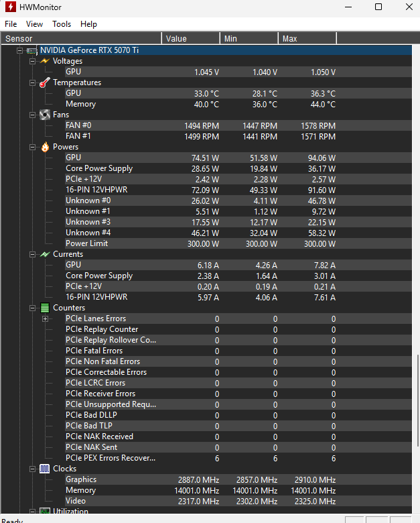This screenshot has width=420, height=523.
Task: Collapse the Powers group
Action: (x=32, y=147)
